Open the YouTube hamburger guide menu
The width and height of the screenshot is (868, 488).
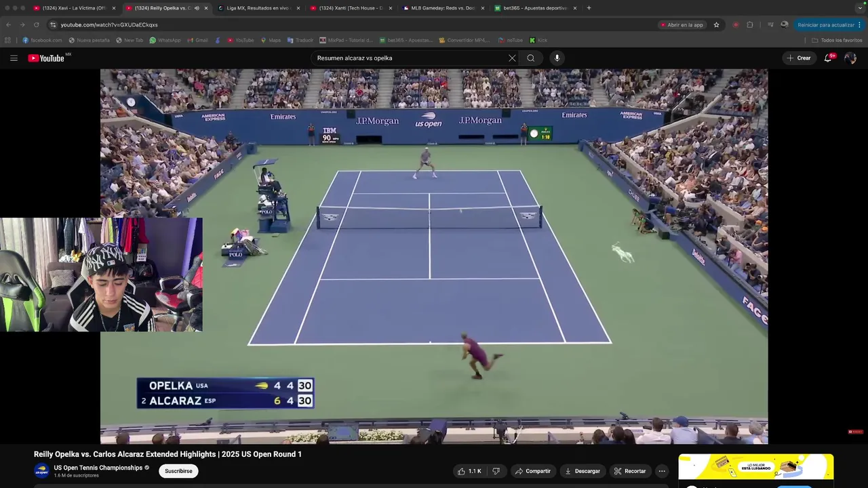(x=14, y=58)
